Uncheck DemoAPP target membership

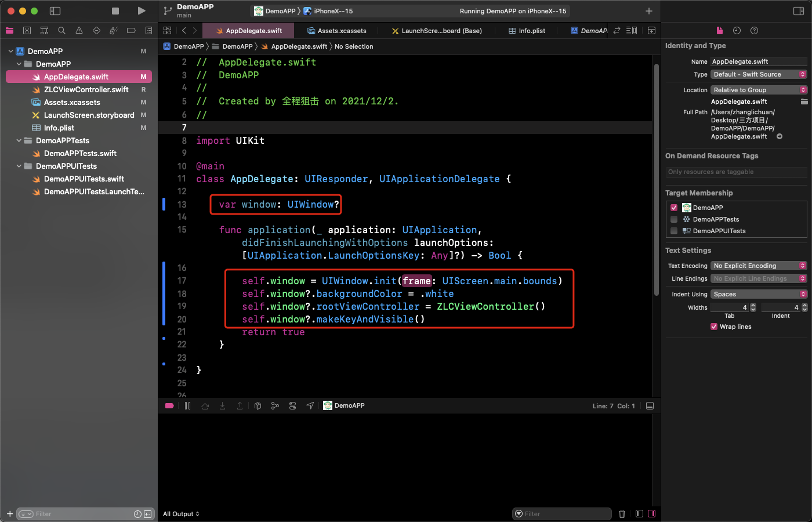674,208
